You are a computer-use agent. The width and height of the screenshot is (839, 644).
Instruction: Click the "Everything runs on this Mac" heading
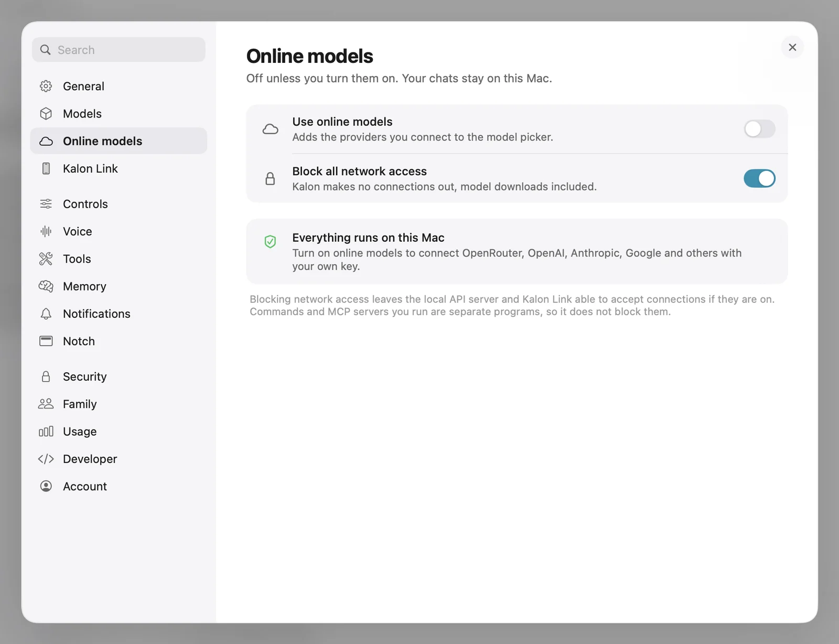tap(368, 238)
